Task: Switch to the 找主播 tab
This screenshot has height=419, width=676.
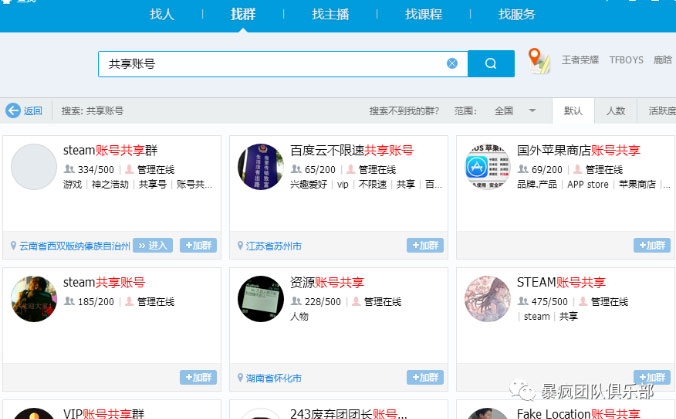Action: pyautogui.click(x=329, y=14)
